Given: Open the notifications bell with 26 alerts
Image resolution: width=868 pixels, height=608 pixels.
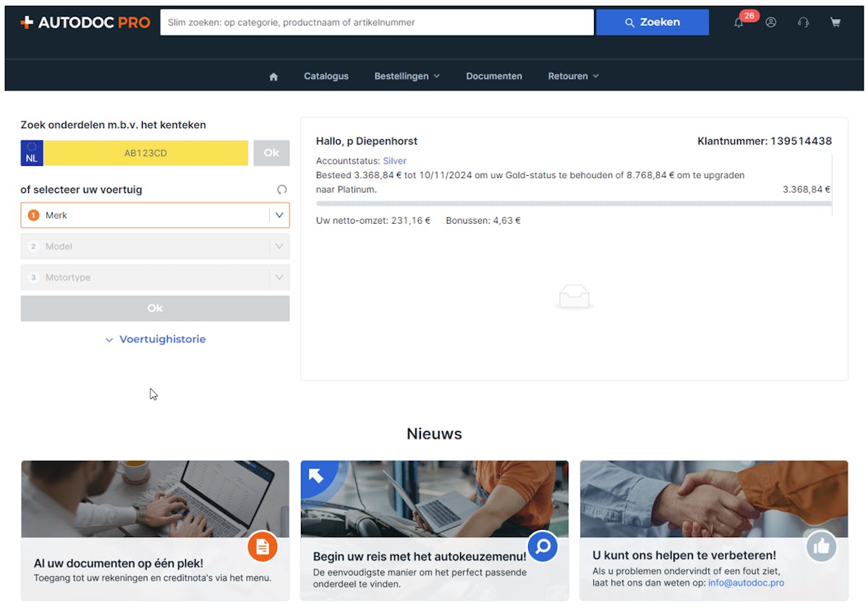Looking at the screenshot, I should click(739, 22).
